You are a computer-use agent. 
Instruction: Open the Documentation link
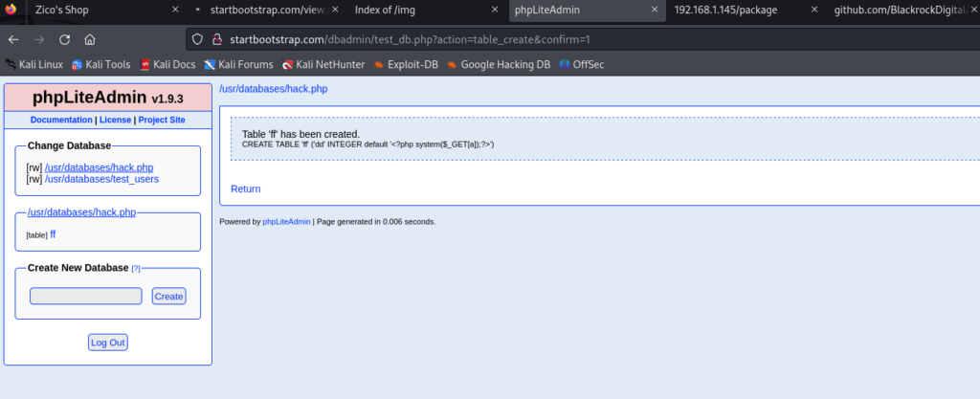coord(61,120)
